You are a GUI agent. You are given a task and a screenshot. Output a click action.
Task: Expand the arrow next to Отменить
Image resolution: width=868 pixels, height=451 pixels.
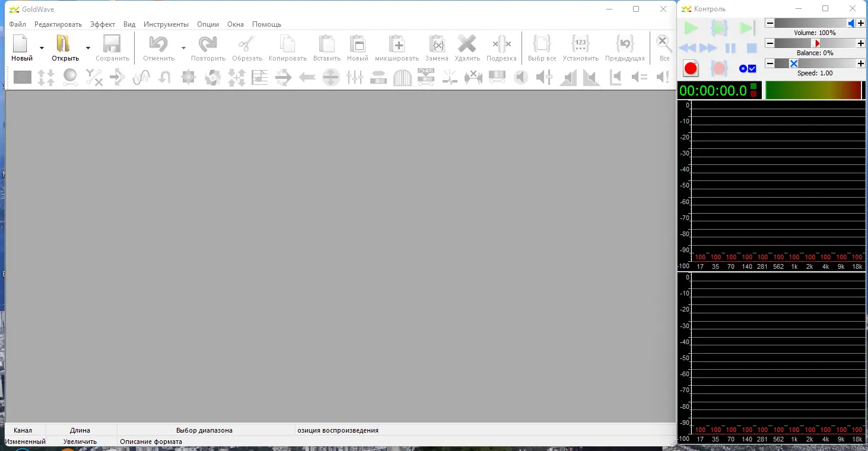click(183, 48)
